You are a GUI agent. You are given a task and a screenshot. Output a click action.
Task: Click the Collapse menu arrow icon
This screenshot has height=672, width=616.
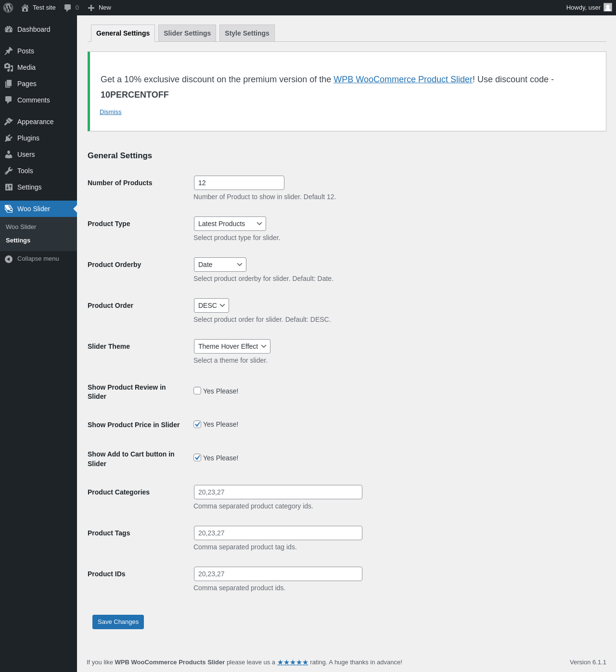coord(9,259)
